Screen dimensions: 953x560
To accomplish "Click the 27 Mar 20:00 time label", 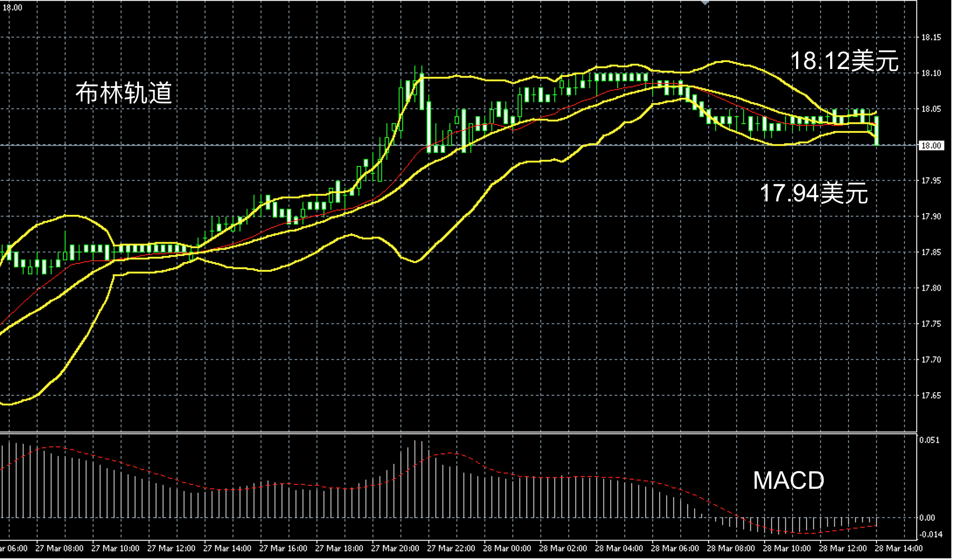I will [395, 548].
